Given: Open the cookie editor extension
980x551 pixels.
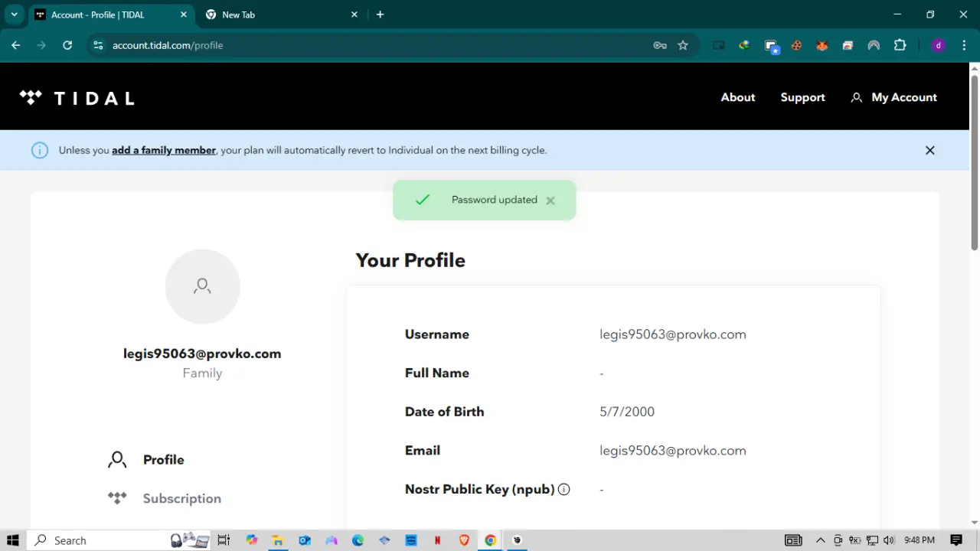Looking at the screenshot, I should click(x=797, y=45).
